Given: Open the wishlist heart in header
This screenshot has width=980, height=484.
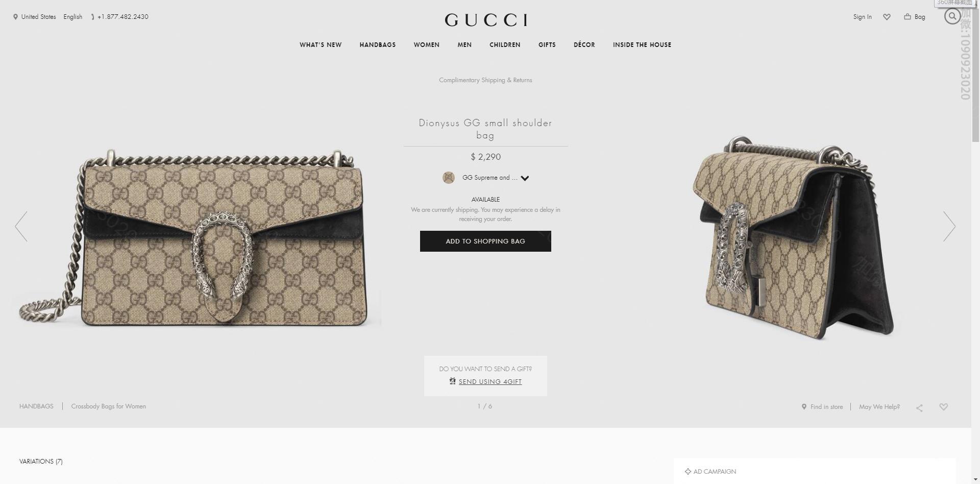Looking at the screenshot, I should [887, 17].
